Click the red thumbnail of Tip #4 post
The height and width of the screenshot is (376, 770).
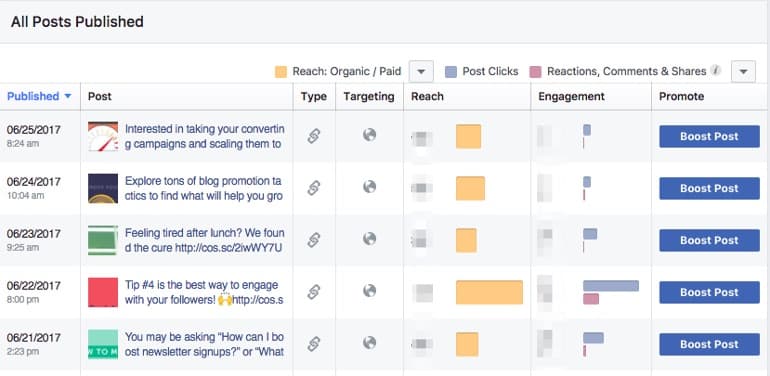pos(103,292)
